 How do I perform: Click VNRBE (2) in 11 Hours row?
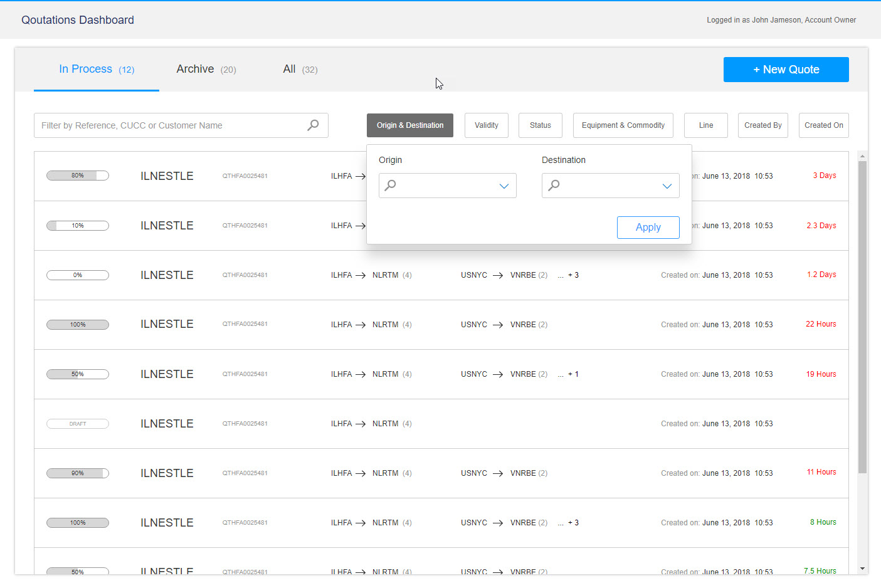pyautogui.click(x=529, y=473)
